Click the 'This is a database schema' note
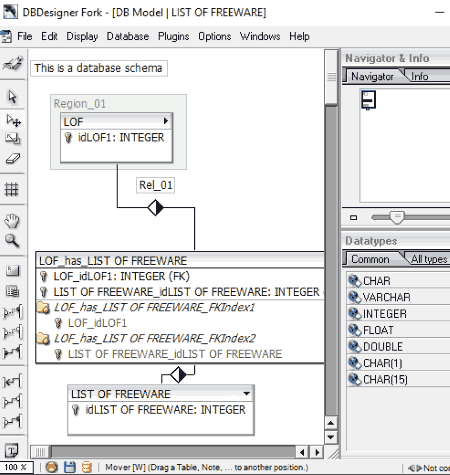Viewport: 450px width, 475px height. click(x=99, y=68)
